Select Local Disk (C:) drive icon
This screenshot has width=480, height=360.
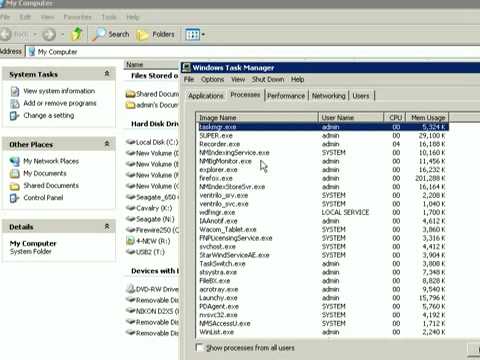click(130, 142)
